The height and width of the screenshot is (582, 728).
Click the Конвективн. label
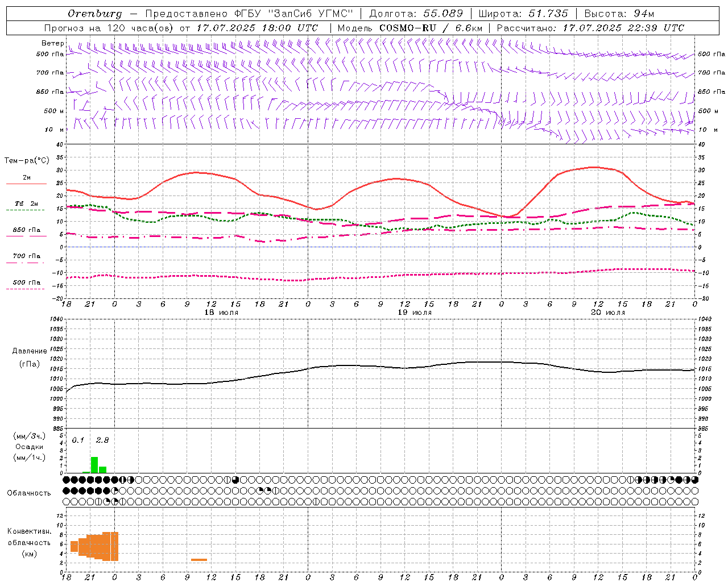[30, 531]
